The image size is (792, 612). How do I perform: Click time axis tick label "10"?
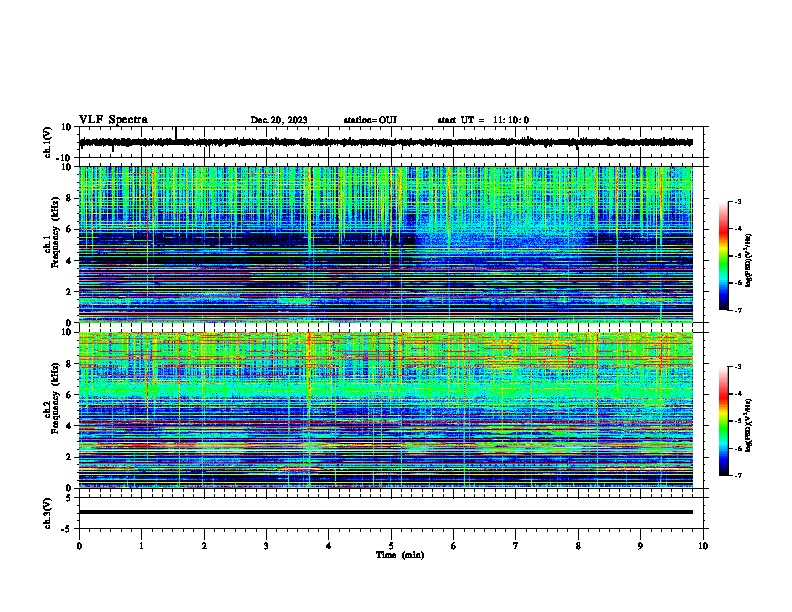[703, 546]
